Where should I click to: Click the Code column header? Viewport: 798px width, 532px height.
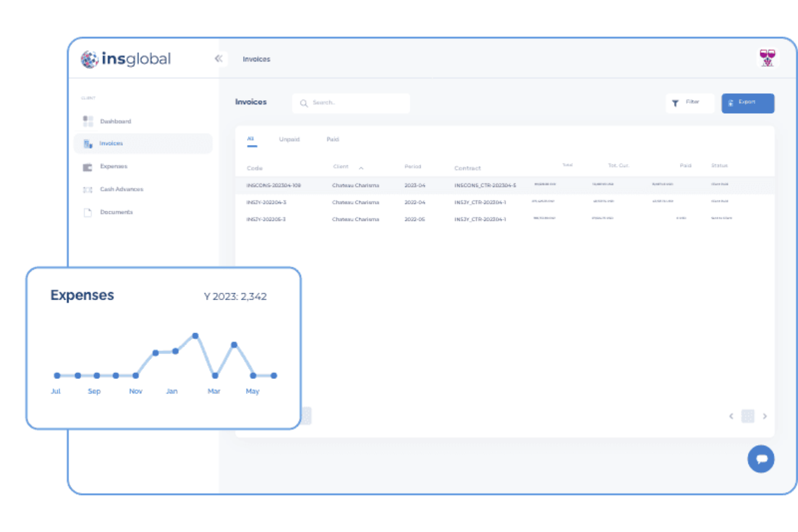254,168
